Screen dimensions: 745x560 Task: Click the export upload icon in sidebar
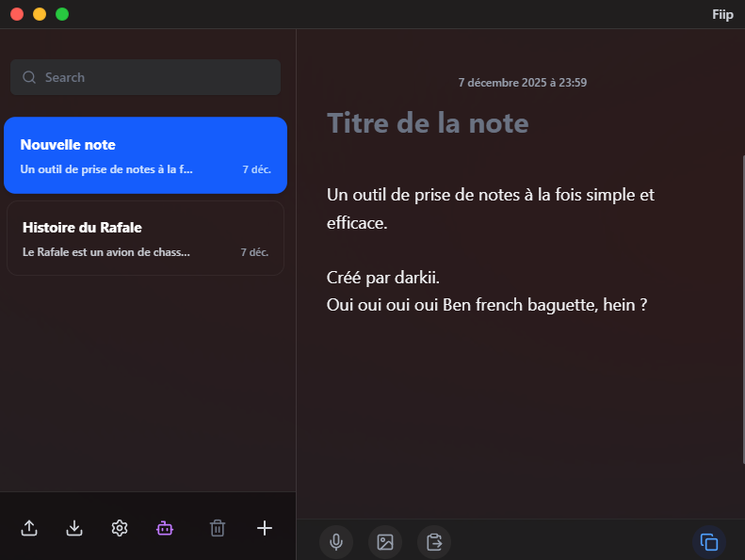(x=29, y=528)
